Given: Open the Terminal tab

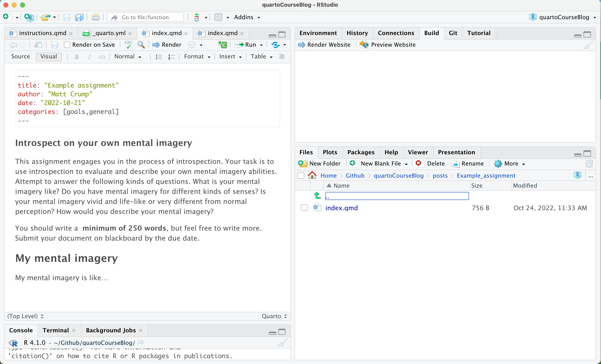Looking at the screenshot, I should click(x=56, y=330).
